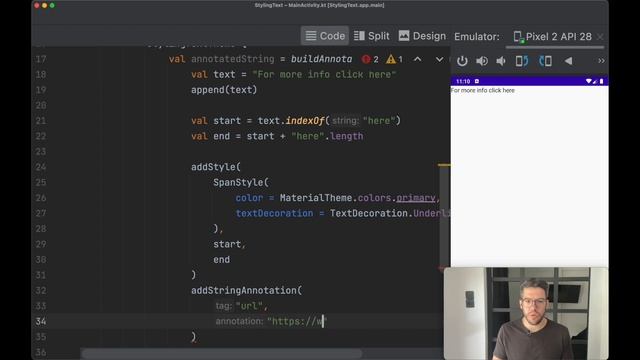This screenshot has height=360, width=640.
Task: Click the underlined 'primary' property on line 26
Action: click(x=416, y=198)
